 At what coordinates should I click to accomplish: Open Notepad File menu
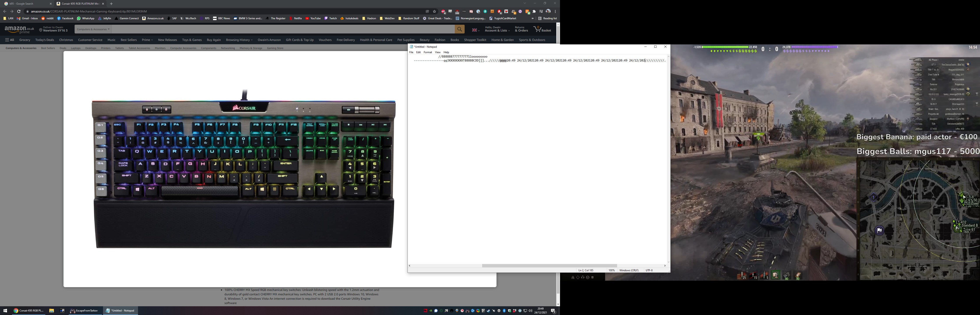pos(411,52)
